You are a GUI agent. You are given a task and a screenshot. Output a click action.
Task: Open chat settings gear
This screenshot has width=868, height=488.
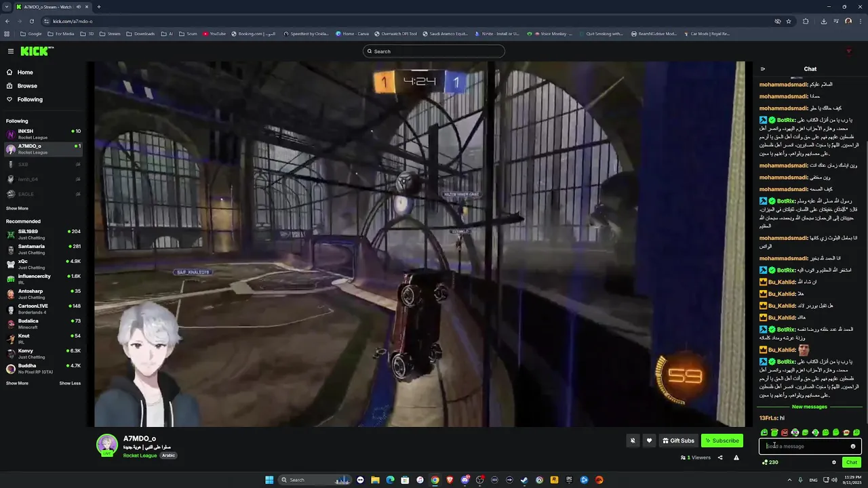[834, 462]
